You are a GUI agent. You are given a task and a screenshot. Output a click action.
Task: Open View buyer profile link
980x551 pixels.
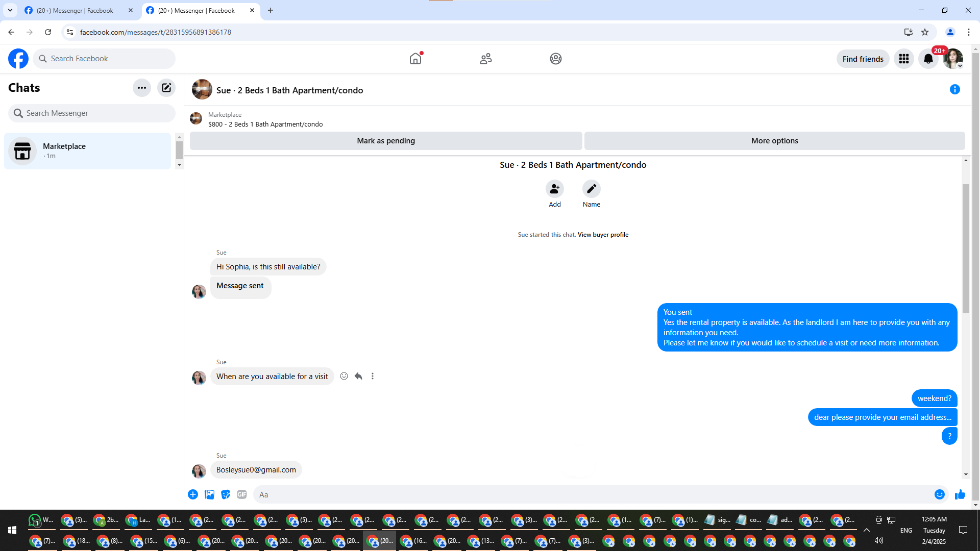coord(603,235)
